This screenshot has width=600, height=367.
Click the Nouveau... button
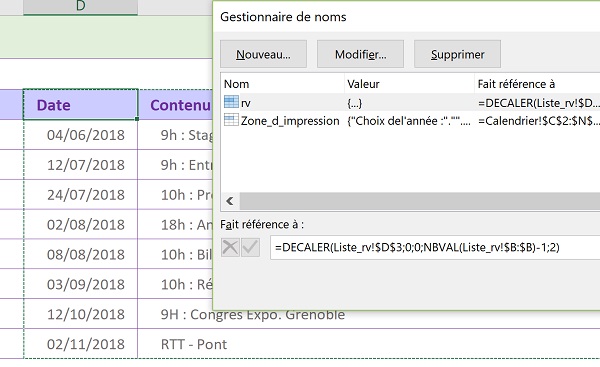263,54
